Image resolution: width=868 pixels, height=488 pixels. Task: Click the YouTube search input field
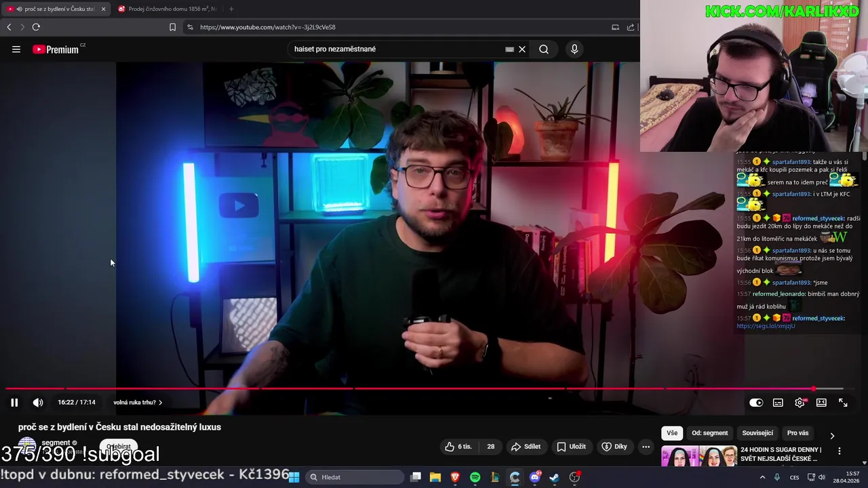397,49
